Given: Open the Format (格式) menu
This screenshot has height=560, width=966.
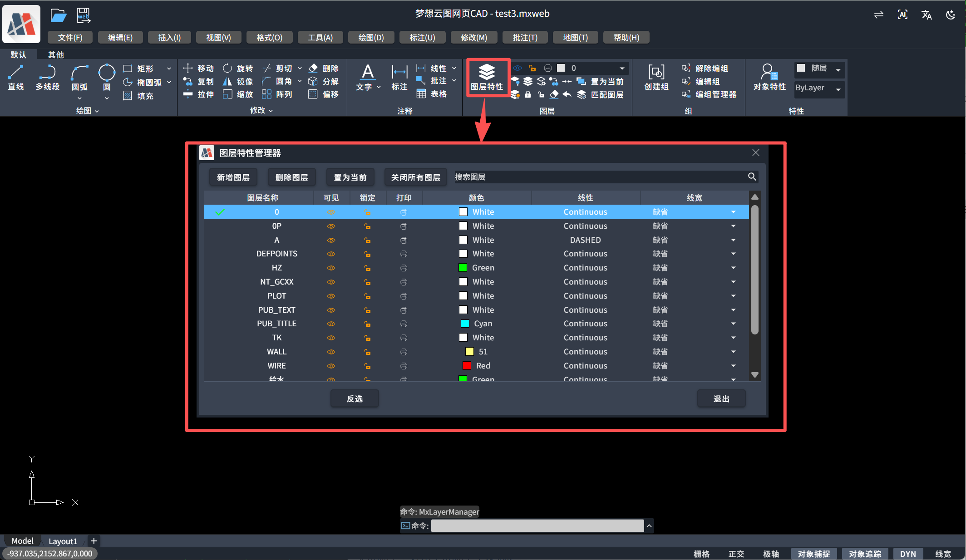Looking at the screenshot, I should point(270,37).
